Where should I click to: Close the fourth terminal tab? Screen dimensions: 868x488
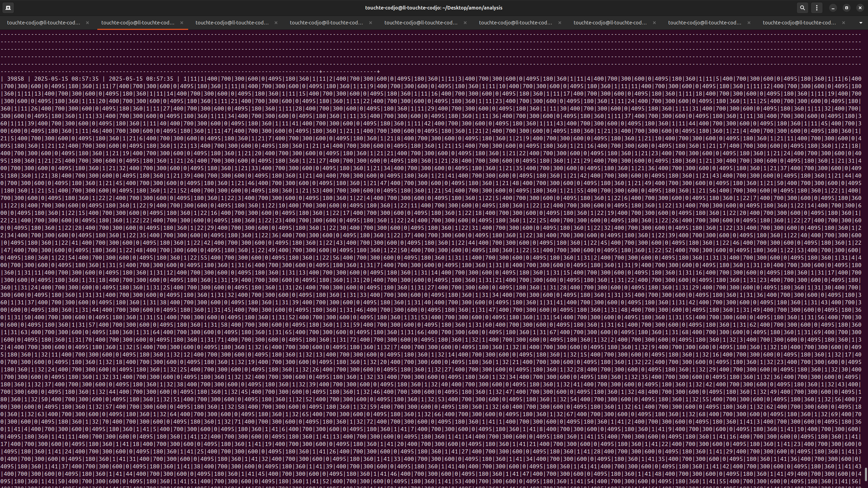click(371, 23)
